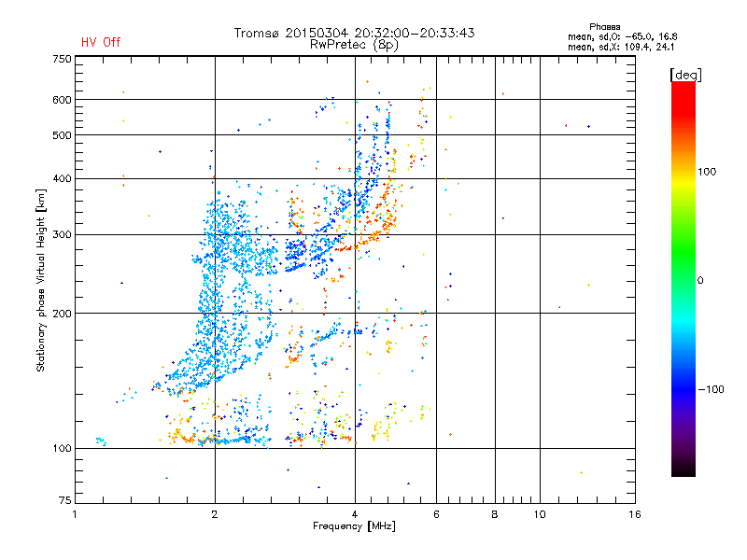Click the red 'HV Off' label

(101, 42)
